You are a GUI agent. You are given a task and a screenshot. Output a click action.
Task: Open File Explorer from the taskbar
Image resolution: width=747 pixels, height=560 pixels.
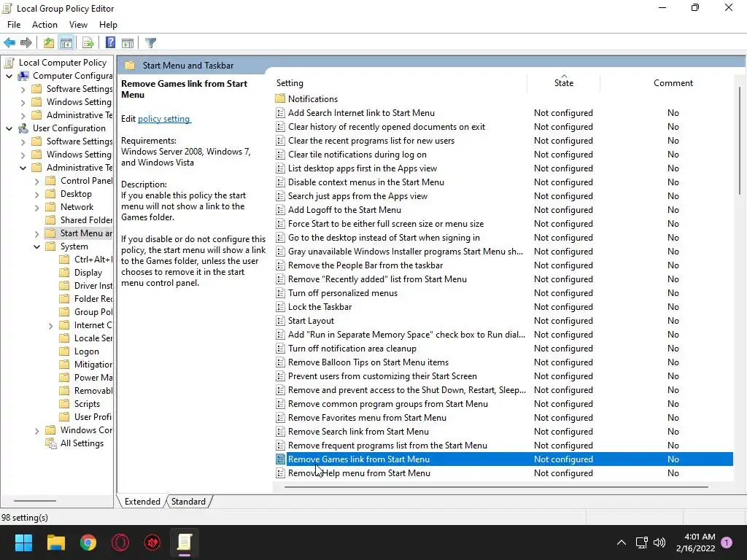(55, 542)
